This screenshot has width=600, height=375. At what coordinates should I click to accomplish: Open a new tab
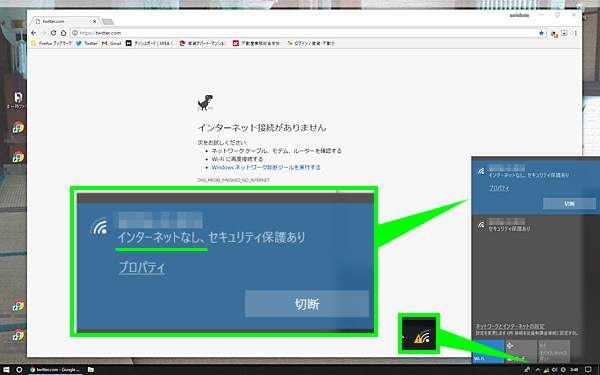coord(108,22)
